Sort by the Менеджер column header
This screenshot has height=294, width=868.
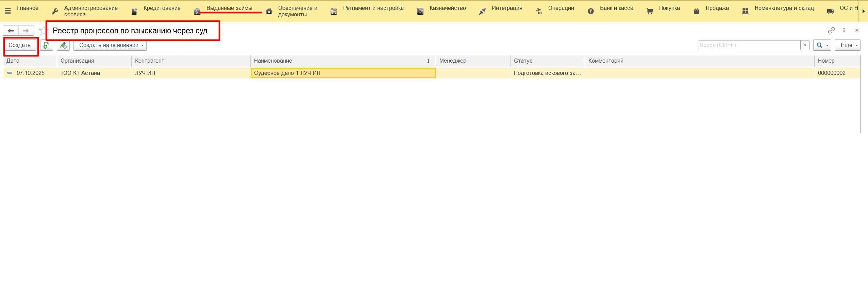tap(473, 61)
